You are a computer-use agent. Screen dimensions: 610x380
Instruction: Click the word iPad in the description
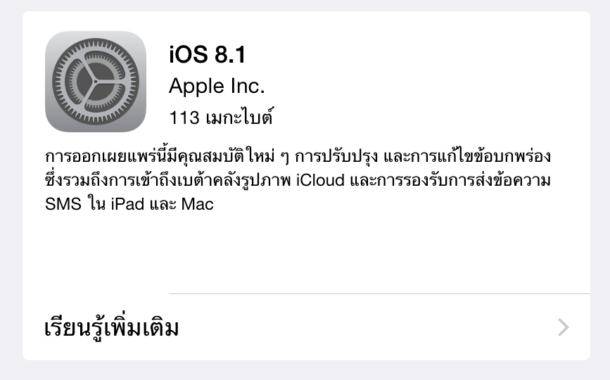click(x=128, y=204)
